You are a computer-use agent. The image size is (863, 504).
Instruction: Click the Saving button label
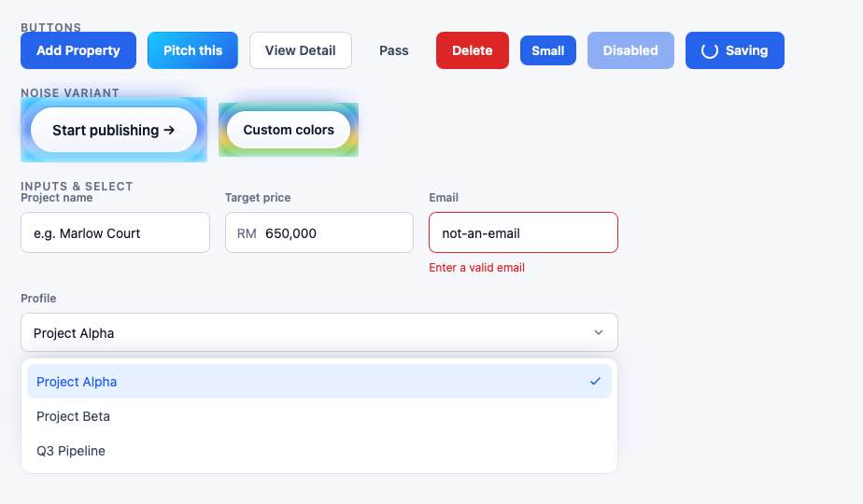746,50
